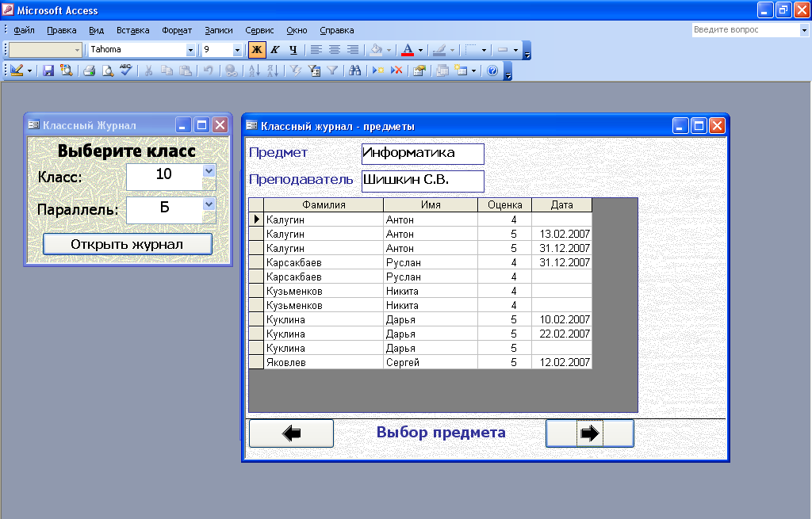Print using the printer icon
The height and width of the screenshot is (519, 812).
(89, 71)
